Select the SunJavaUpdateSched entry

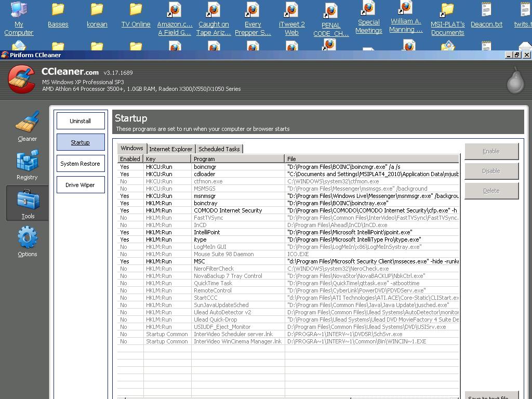[288, 305]
